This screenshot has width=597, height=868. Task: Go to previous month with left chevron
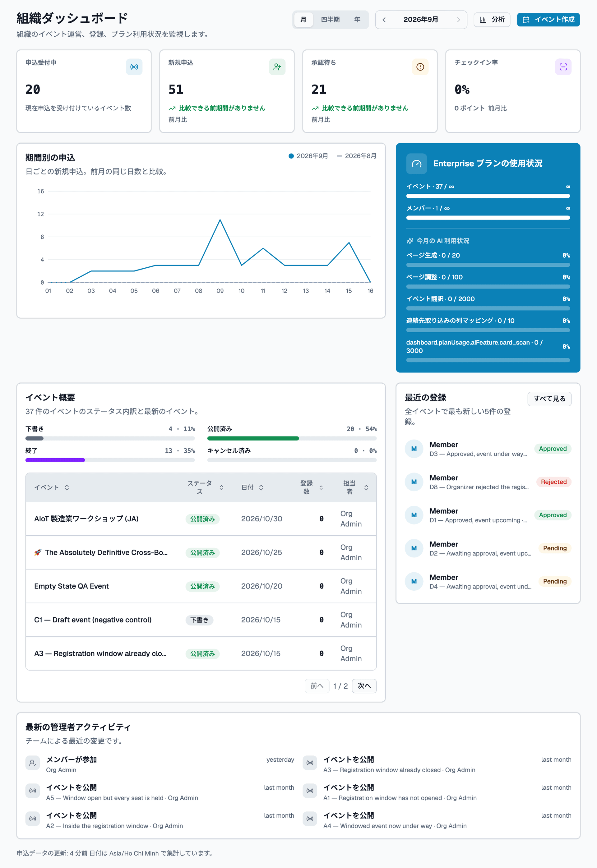(x=384, y=20)
